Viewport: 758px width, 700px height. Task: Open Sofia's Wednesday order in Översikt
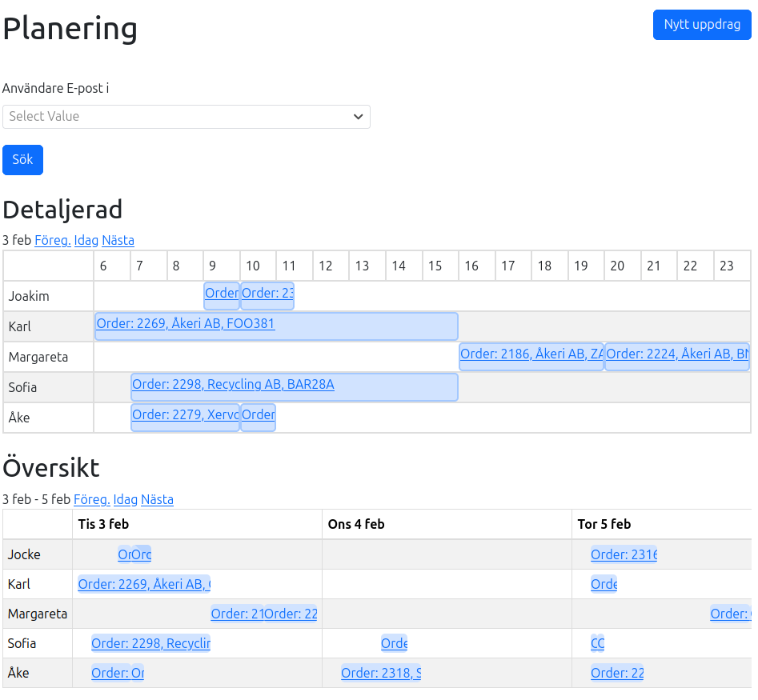point(394,644)
